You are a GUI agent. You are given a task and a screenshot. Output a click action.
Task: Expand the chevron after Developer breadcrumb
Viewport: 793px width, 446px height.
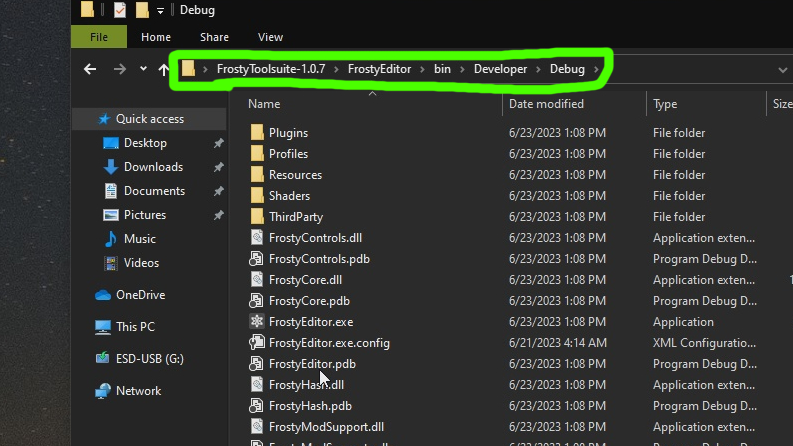539,69
